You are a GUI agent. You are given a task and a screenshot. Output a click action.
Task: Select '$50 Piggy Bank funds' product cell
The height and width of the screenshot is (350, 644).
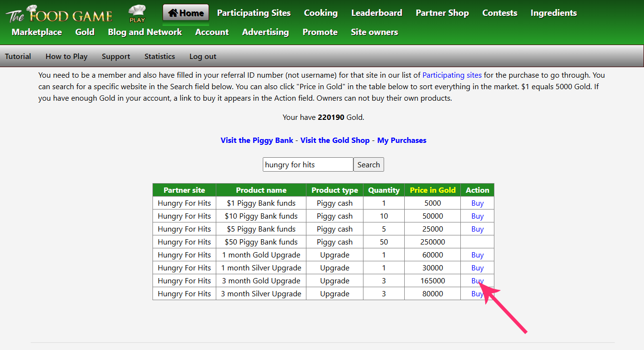click(x=261, y=242)
